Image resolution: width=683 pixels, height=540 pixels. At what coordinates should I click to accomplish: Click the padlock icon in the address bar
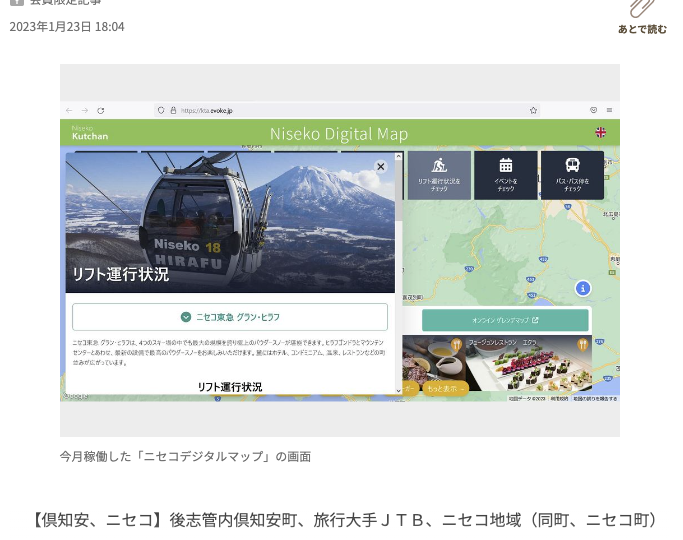[173, 111]
